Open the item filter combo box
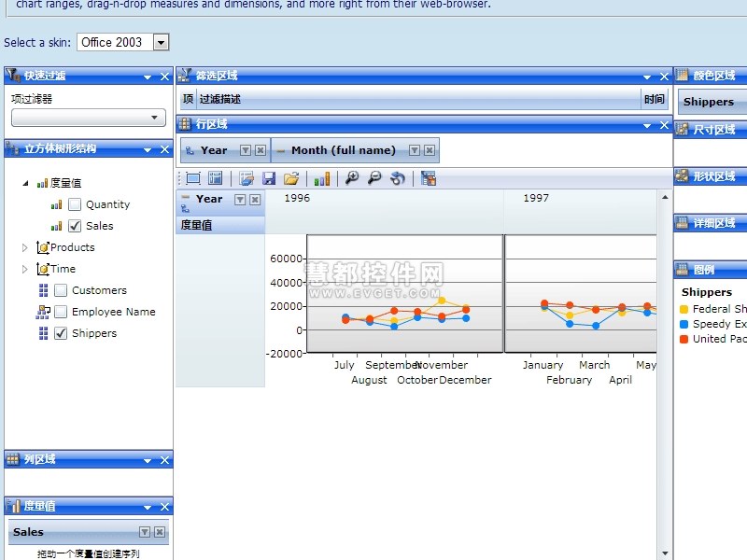747x560 pixels. coord(89,118)
